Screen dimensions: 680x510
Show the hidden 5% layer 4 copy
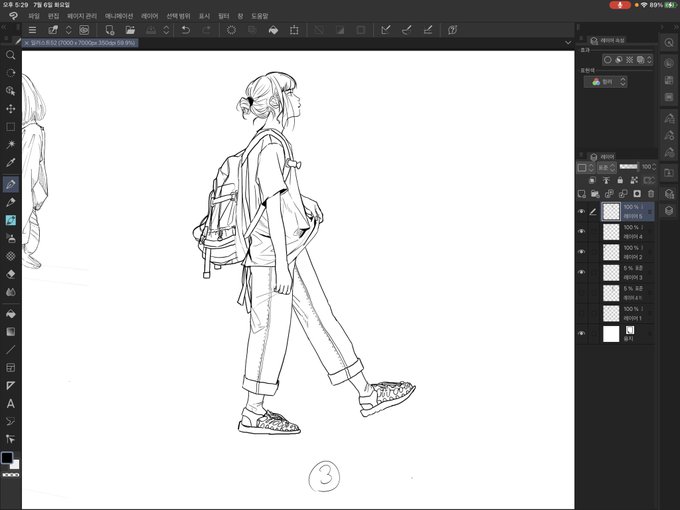pos(581,293)
